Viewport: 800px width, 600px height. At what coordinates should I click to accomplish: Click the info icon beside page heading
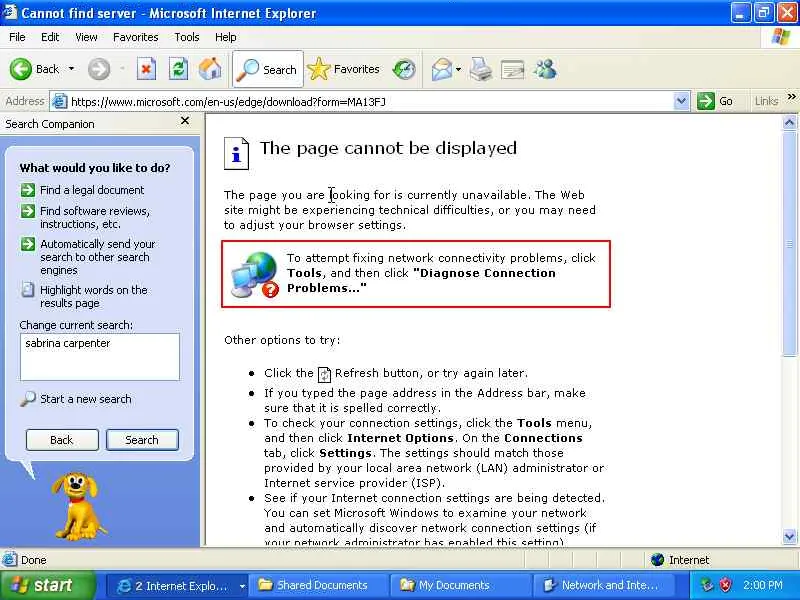click(x=236, y=153)
